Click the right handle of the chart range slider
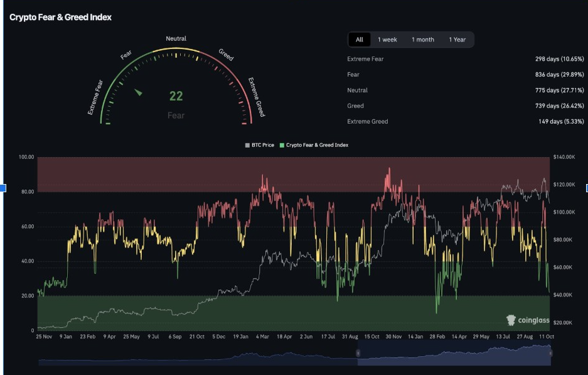 click(x=550, y=353)
